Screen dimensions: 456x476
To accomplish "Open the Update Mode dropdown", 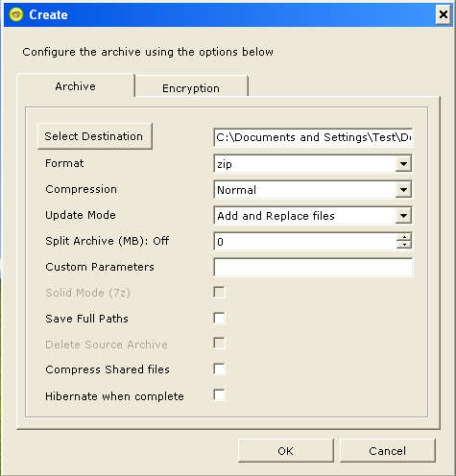I will (x=403, y=216).
